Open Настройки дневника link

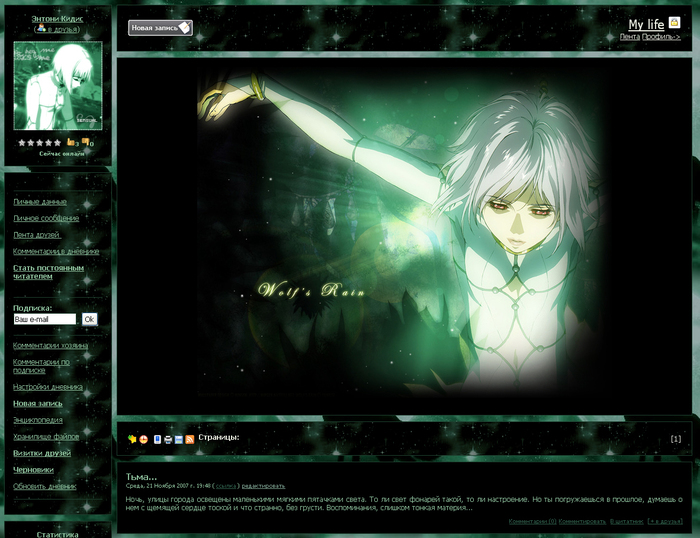coord(48,387)
